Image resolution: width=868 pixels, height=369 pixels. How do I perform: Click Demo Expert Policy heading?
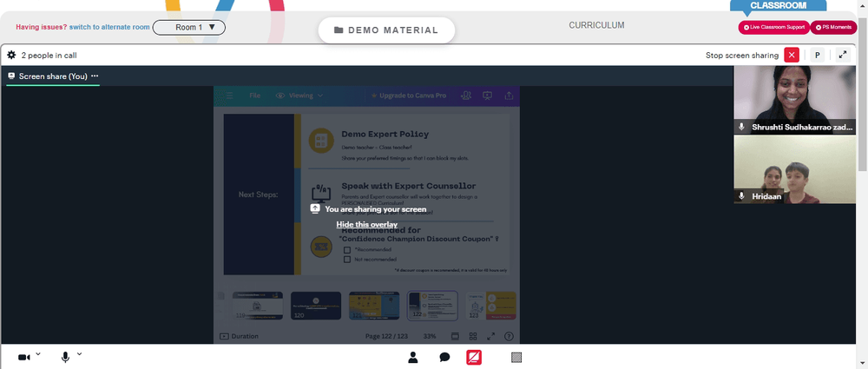385,134
